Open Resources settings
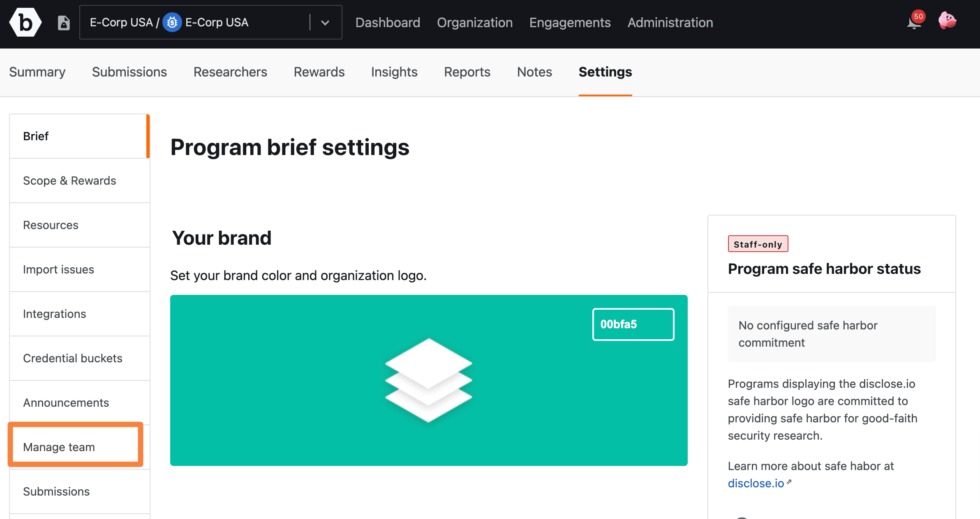The height and width of the screenshot is (519, 980). tap(79, 225)
